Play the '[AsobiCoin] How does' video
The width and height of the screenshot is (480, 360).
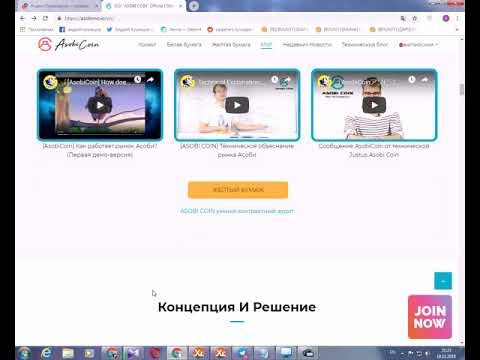100,105
